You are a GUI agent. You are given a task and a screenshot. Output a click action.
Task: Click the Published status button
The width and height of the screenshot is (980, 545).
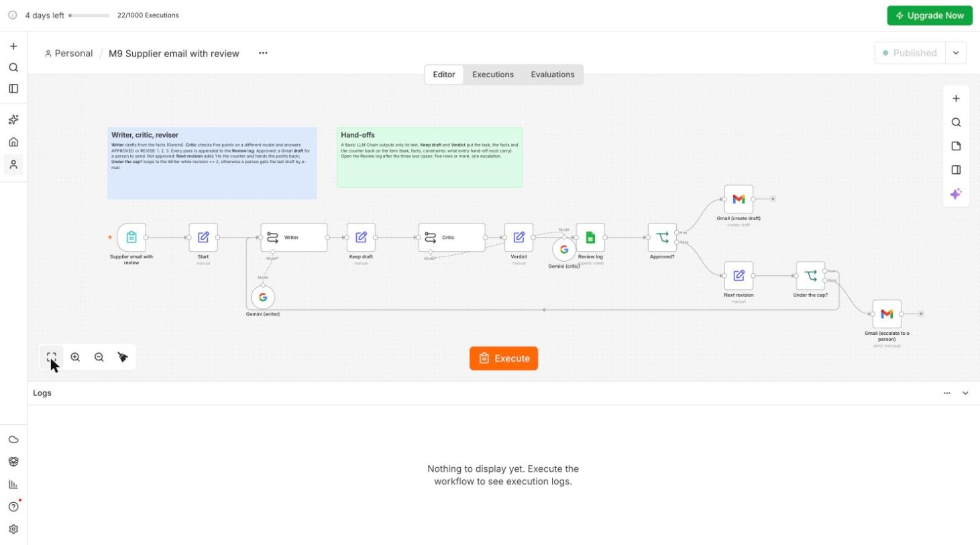coord(910,53)
